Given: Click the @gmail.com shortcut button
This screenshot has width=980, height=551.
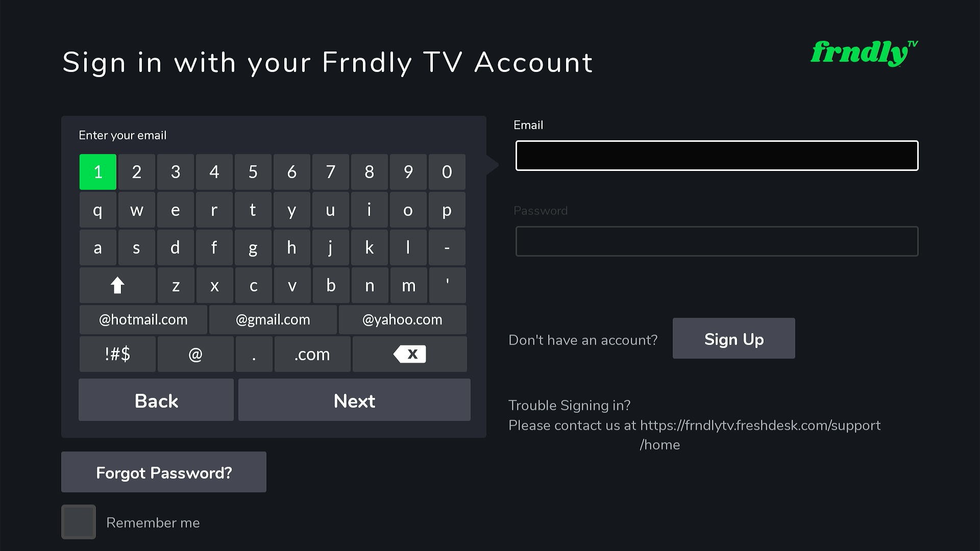Looking at the screenshot, I should coord(273,319).
